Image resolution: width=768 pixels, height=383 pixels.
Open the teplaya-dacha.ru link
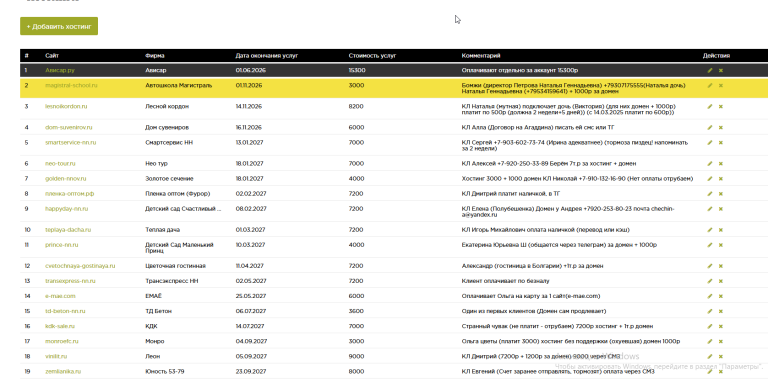point(68,230)
